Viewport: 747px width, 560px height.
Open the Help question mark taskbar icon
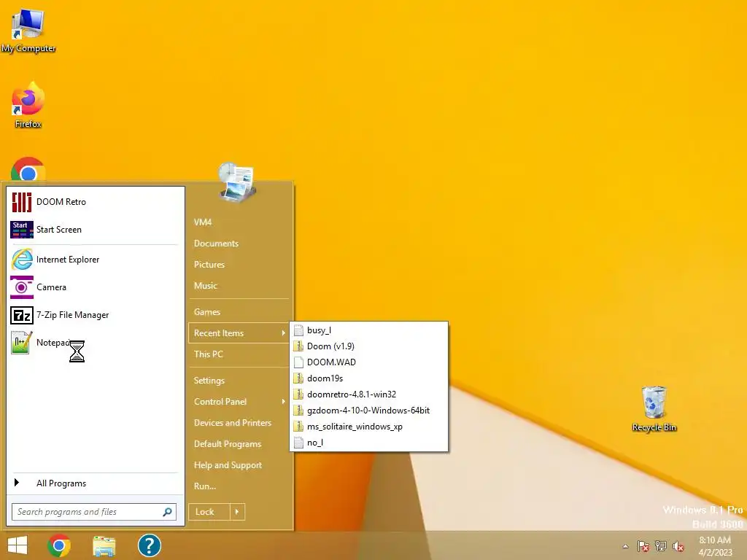[149, 545]
